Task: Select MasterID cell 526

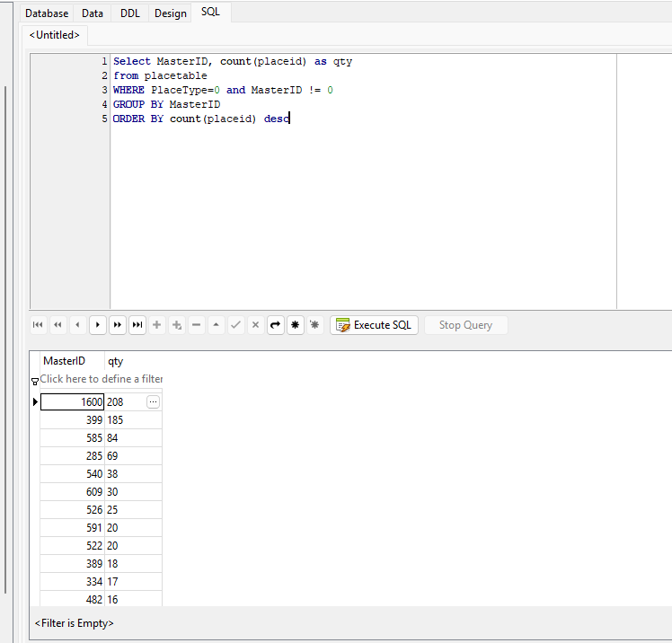Action: 72,510
